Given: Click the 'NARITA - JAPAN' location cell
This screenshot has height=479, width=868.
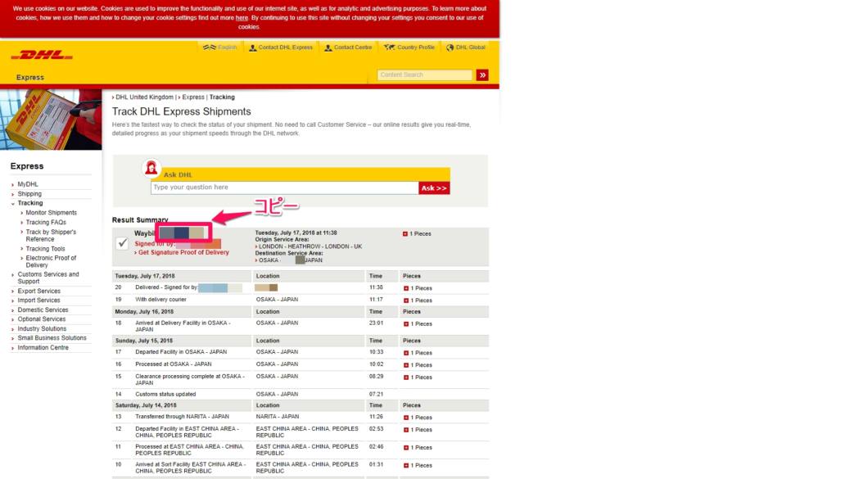Looking at the screenshot, I should [278, 417].
